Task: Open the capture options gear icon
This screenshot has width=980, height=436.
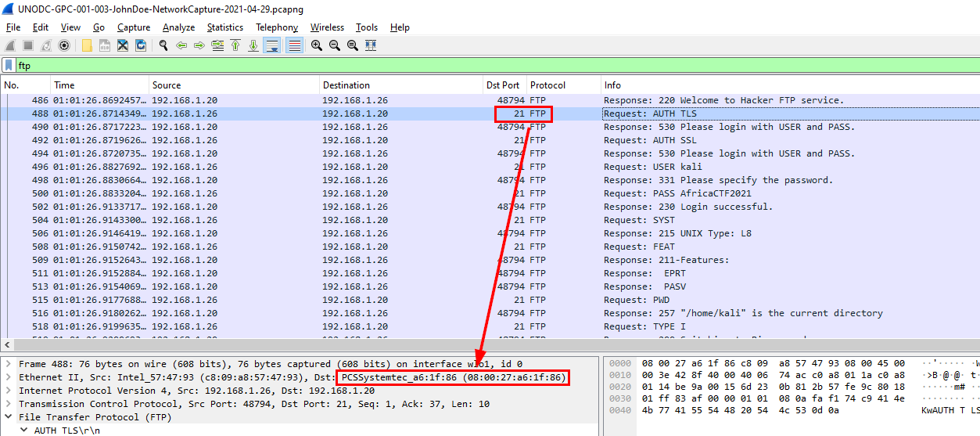Action: click(64, 45)
